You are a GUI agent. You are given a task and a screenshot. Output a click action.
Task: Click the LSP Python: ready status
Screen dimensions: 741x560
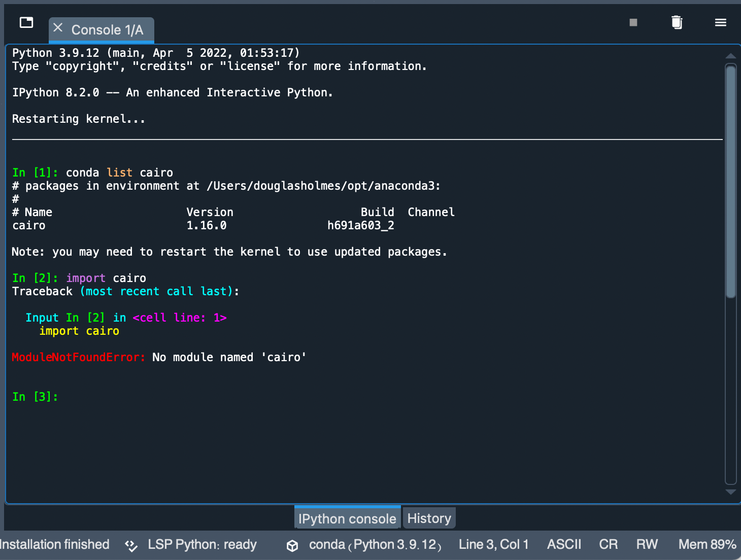point(202,545)
